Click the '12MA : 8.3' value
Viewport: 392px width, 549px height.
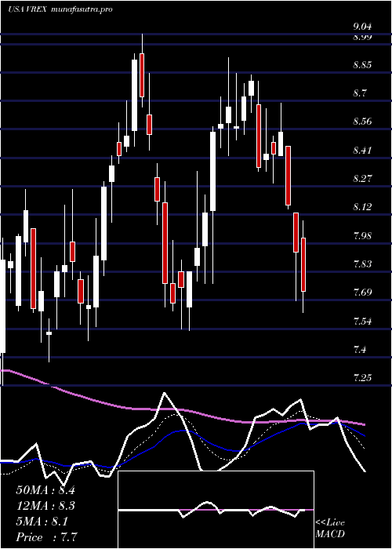pyautogui.click(x=45, y=506)
